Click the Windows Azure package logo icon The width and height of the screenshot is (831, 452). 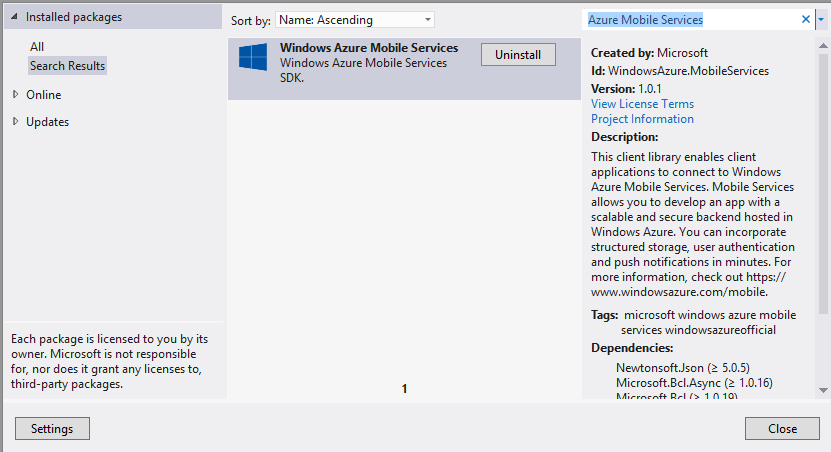(x=253, y=57)
